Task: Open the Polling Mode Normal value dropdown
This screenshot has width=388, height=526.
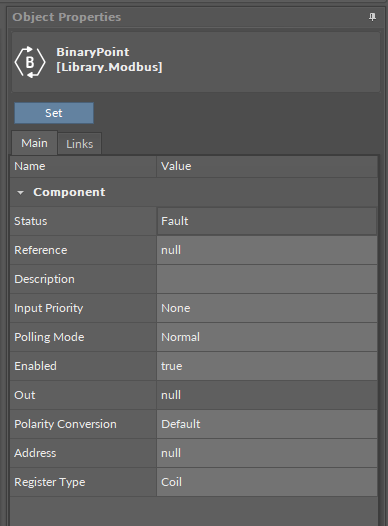Action: [x=267, y=337]
